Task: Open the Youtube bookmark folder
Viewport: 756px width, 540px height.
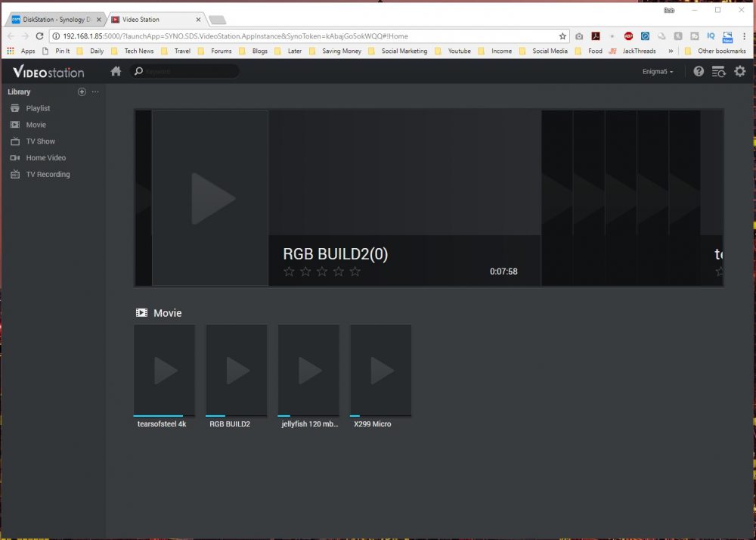Action: point(453,51)
